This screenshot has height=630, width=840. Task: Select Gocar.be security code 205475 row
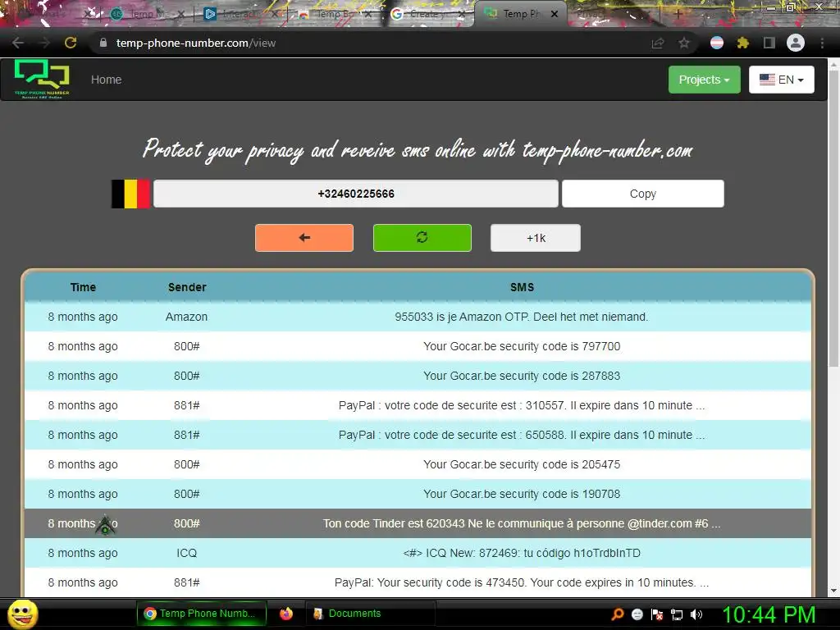point(418,464)
